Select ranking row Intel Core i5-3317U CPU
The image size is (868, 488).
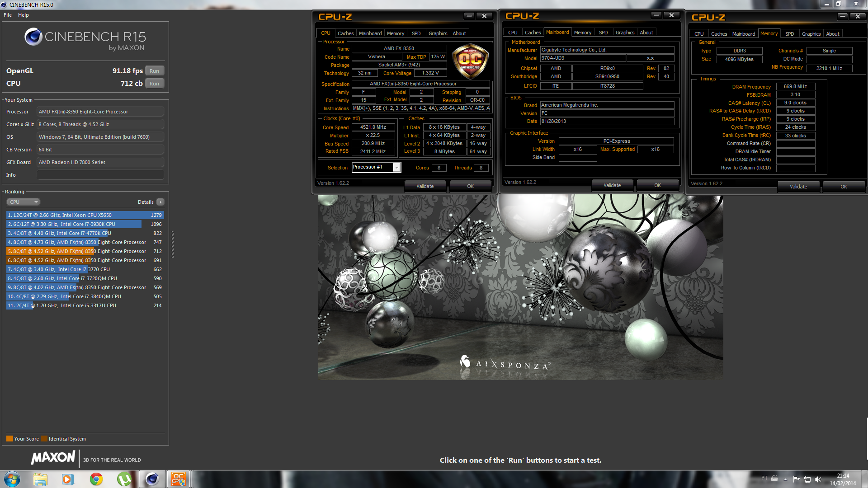point(85,305)
